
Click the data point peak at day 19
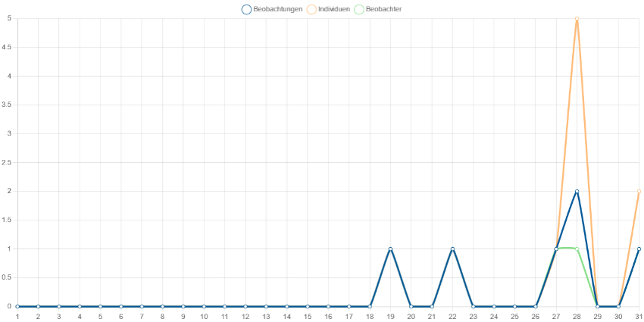tap(391, 249)
